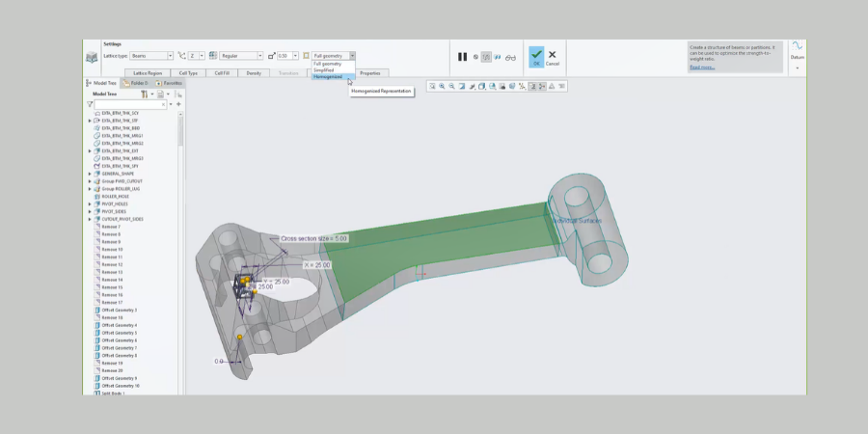Cancel the lattice feature
Viewport: 868px width, 434px height.
pyautogui.click(x=552, y=57)
